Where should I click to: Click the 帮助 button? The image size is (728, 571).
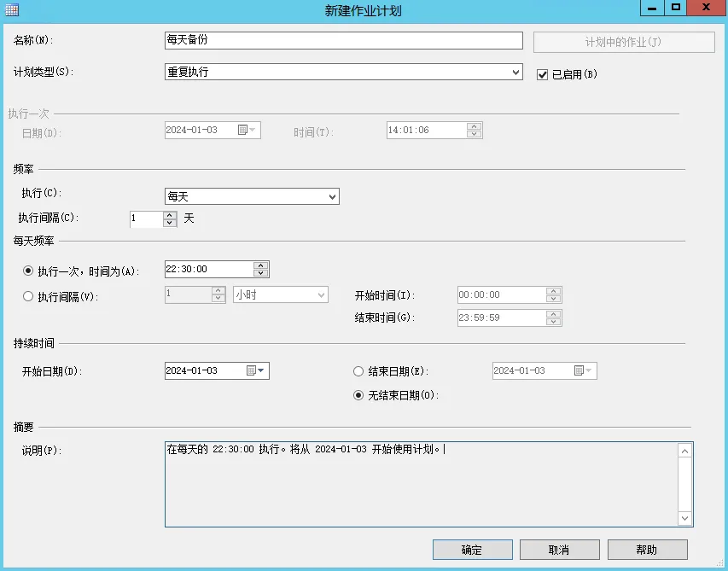pyautogui.click(x=646, y=549)
